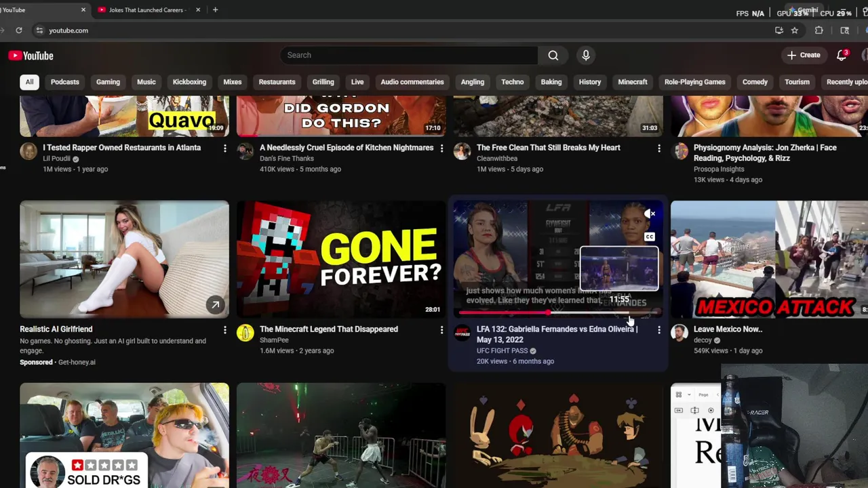The image size is (868, 488).
Task: Open the boxing ring video thumbnail
Action: point(341,435)
